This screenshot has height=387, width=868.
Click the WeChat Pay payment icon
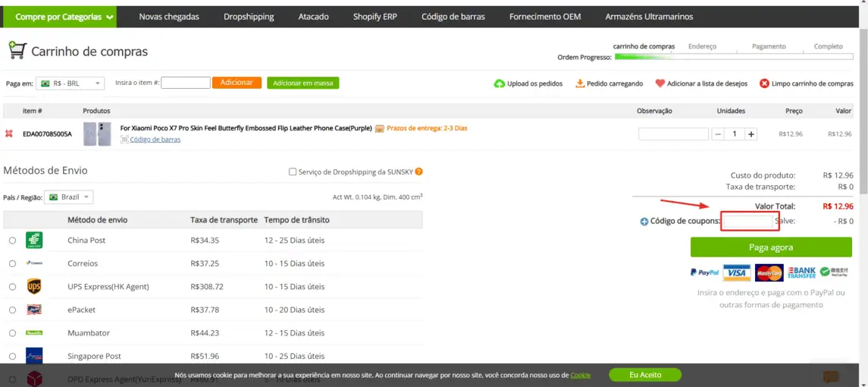[834, 272]
